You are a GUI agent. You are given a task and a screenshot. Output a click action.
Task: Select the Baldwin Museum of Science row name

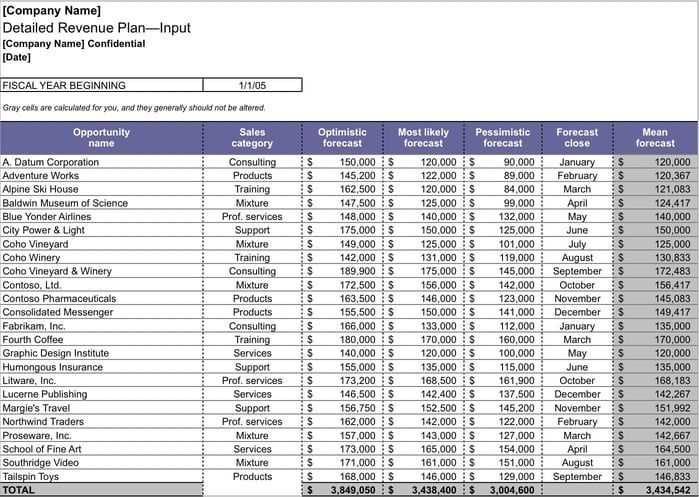point(65,203)
